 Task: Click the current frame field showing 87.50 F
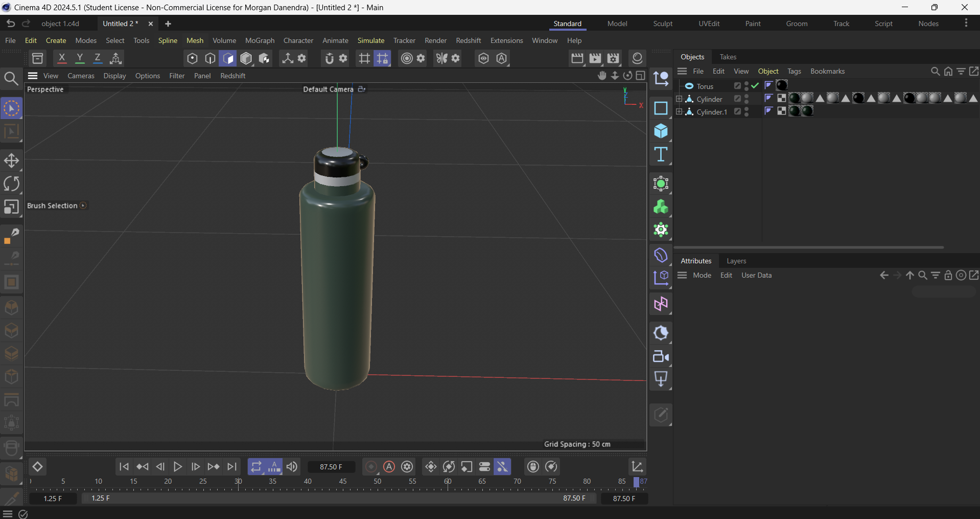click(x=331, y=466)
